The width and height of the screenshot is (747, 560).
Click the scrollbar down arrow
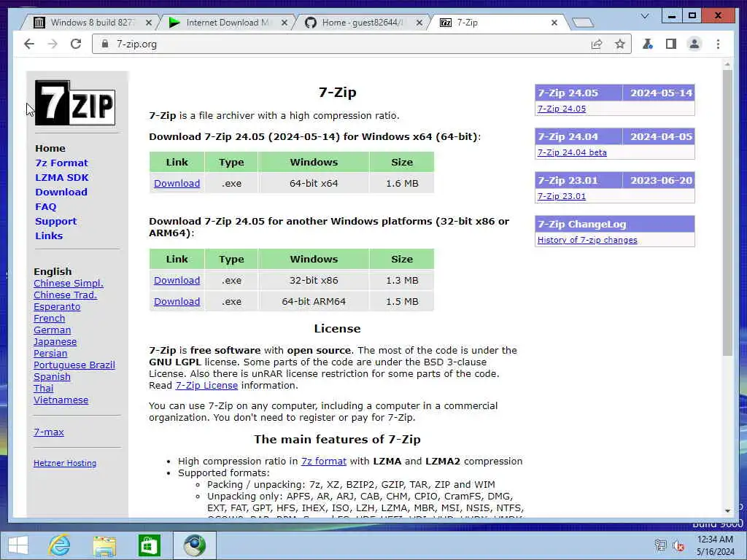tap(727, 511)
